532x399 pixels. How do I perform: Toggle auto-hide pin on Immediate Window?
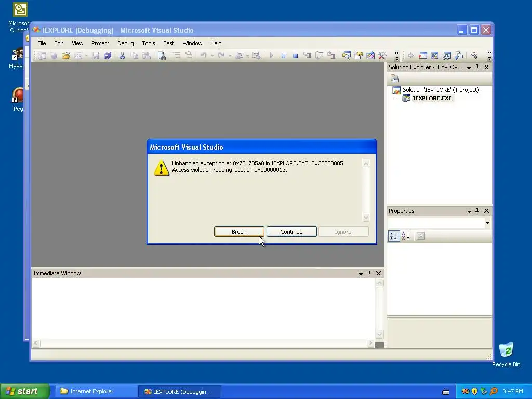tap(369, 273)
